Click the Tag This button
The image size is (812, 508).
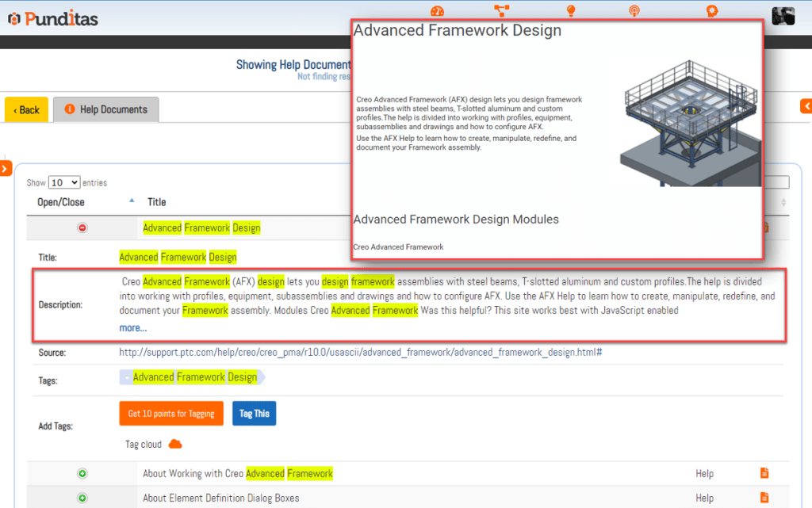coord(254,414)
